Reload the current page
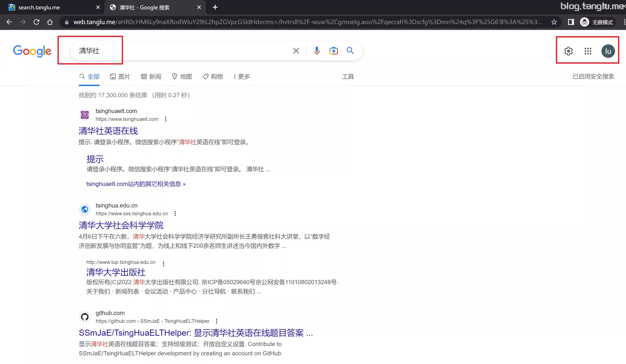This screenshot has width=626, height=364. tap(36, 22)
